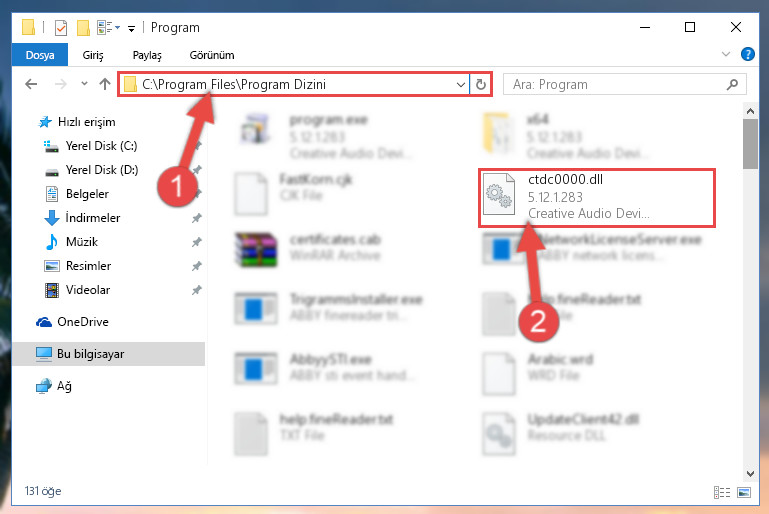
Task: Open Customize Quick Access Toolbar dropdown
Action: (x=131, y=28)
